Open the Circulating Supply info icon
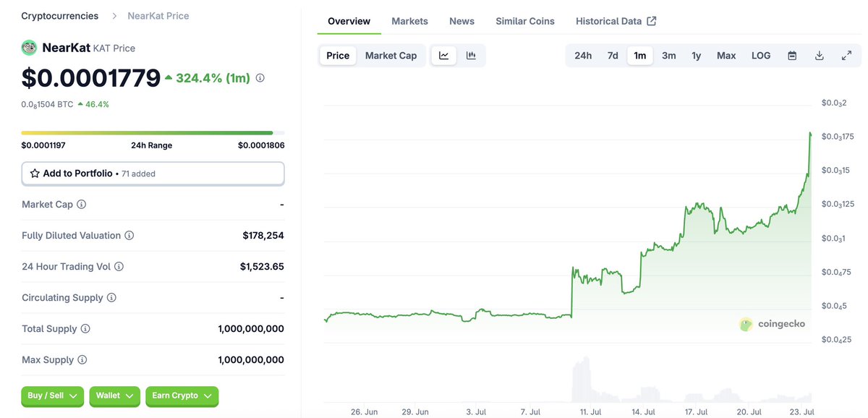The image size is (868, 418). point(111,298)
